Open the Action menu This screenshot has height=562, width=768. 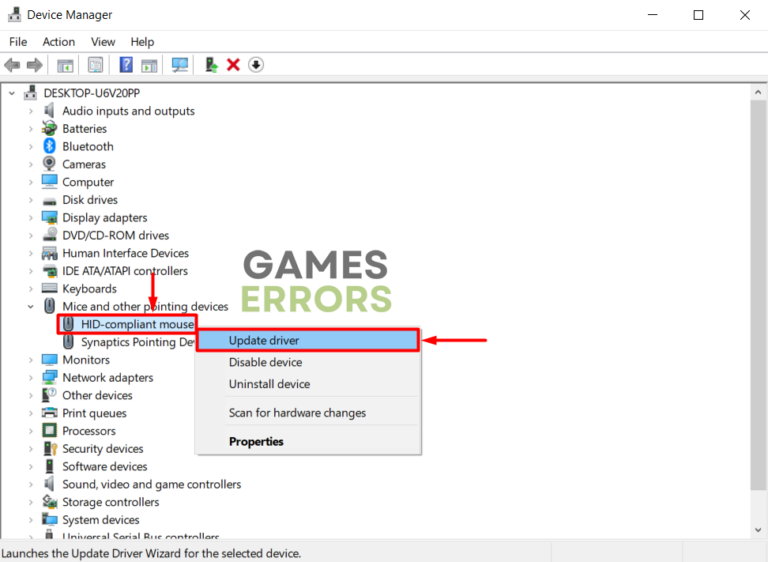click(58, 42)
